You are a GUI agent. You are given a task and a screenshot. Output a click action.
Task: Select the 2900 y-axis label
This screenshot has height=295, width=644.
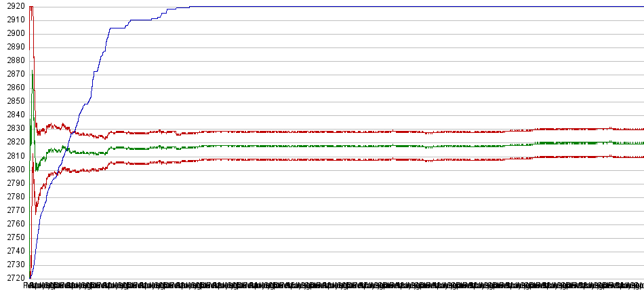14,33
